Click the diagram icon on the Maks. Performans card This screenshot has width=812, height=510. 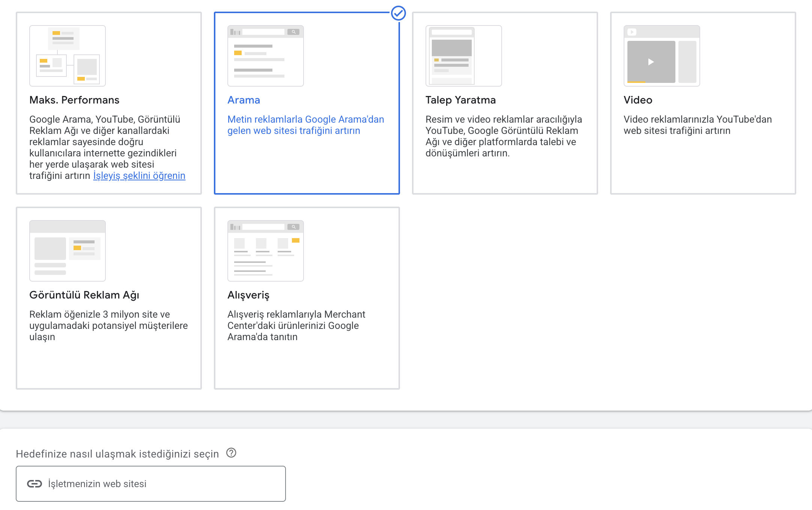click(68, 55)
